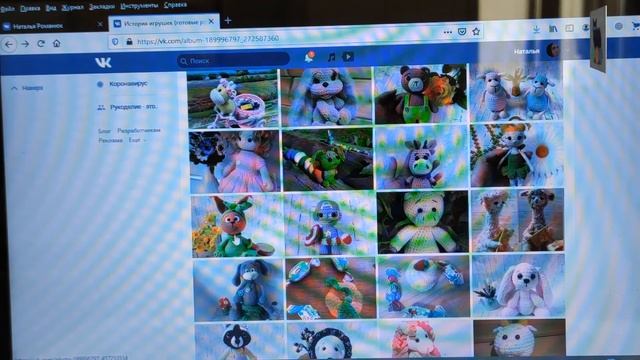Screen dimensions: 640x360
Task: Open the purple dragon toy photo
Action: click(x=421, y=157)
